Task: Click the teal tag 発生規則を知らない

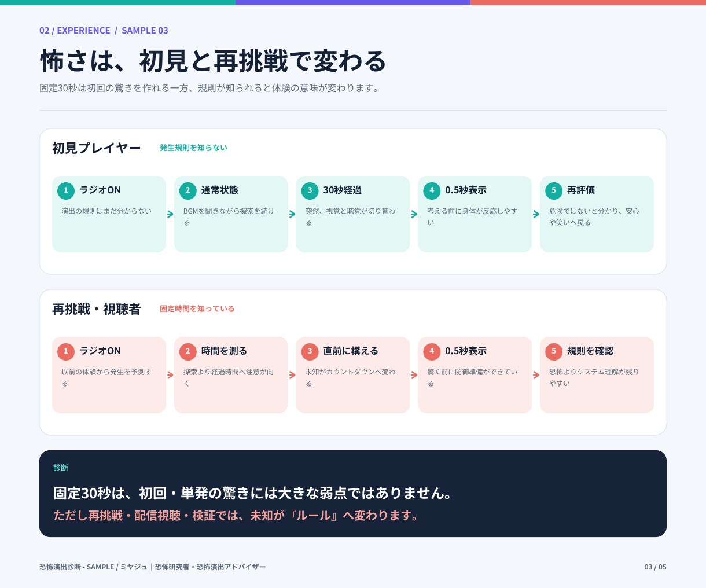Action: [193, 148]
